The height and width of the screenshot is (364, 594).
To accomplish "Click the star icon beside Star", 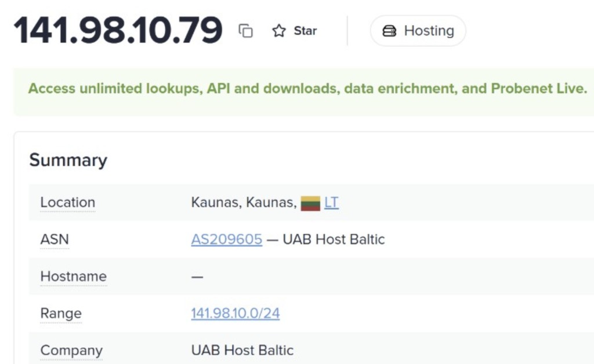I will (x=279, y=31).
